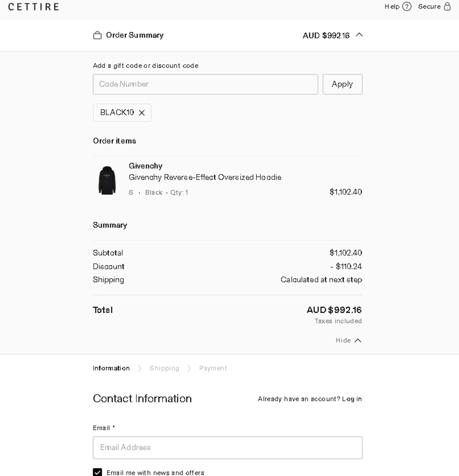Click the AUD $992.16 header total
The height and width of the screenshot is (476, 459).
tap(326, 36)
